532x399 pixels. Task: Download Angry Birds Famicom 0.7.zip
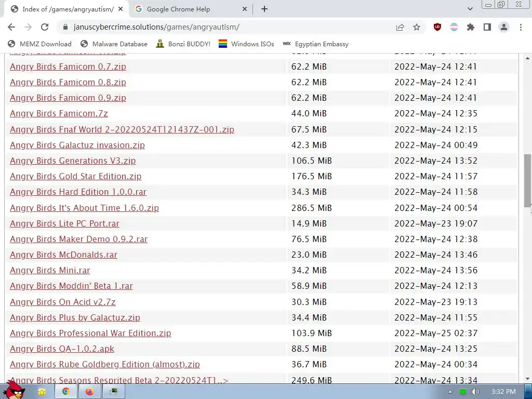(x=68, y=66)
